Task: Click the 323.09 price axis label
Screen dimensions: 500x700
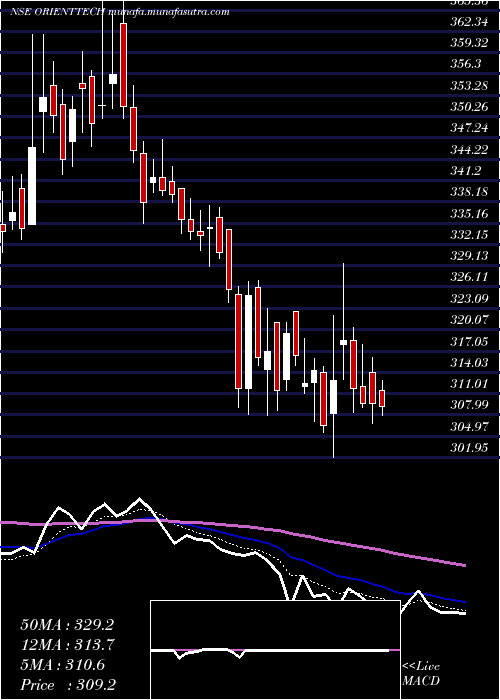Action: click(x=468, y=299)
